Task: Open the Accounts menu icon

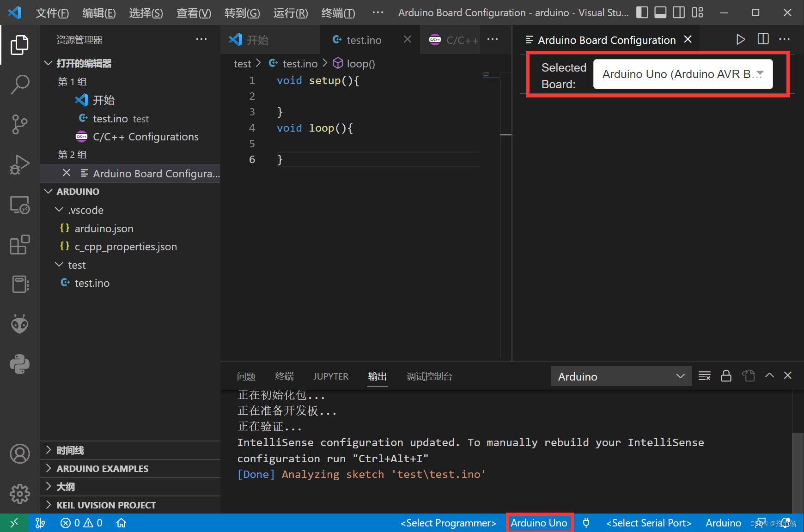Action: point(19,454)
